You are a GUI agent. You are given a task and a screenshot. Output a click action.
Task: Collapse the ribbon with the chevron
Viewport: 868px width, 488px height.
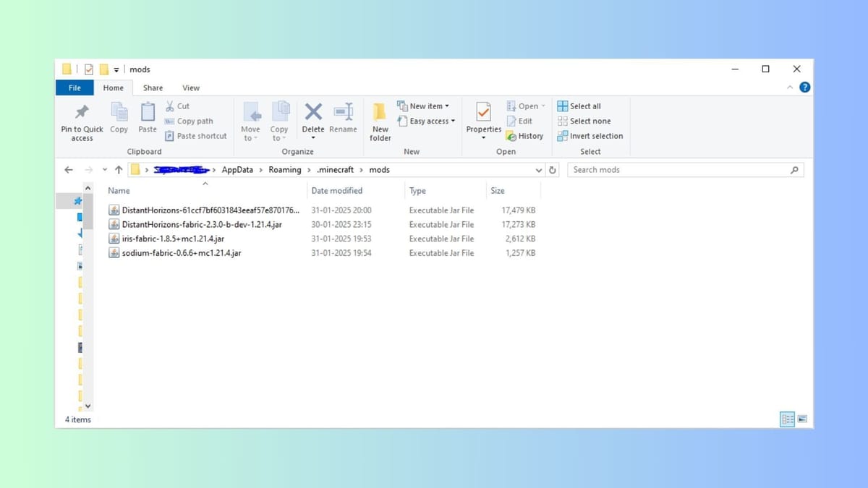point(789,87)
